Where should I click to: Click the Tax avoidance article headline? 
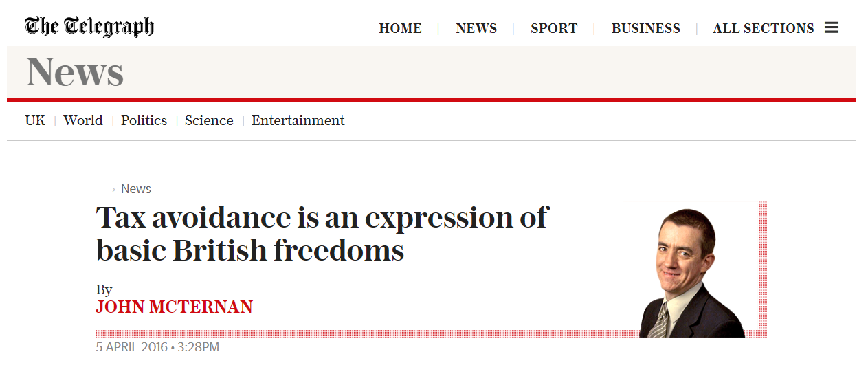click(x=322, y=234)
